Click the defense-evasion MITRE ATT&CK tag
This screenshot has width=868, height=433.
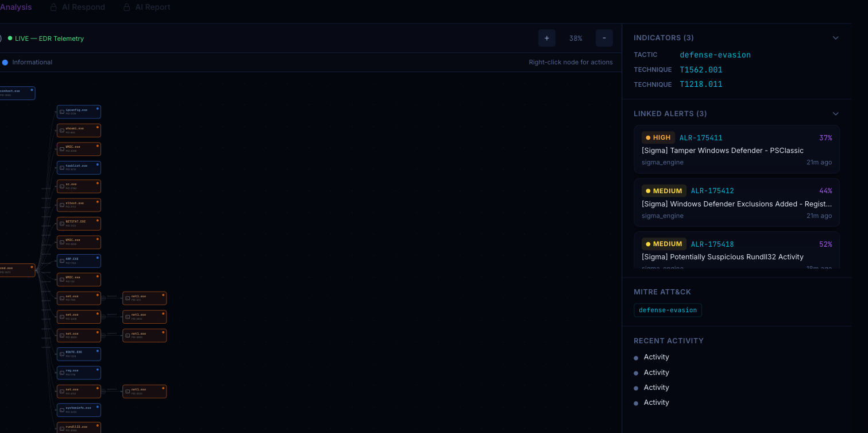(x=668, y=311)
